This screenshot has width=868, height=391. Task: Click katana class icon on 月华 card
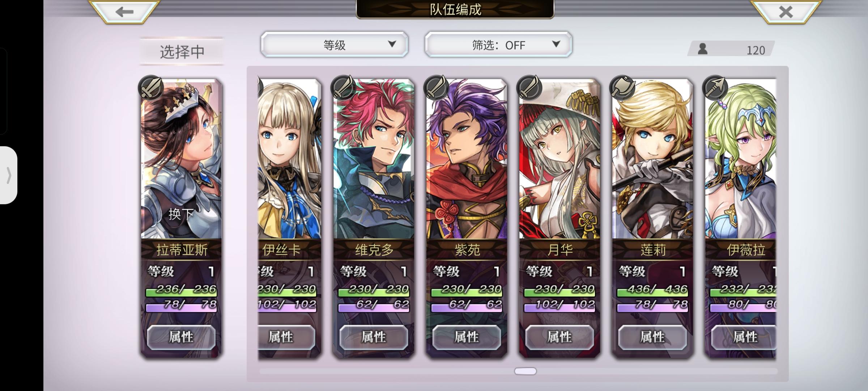point(529,88)
